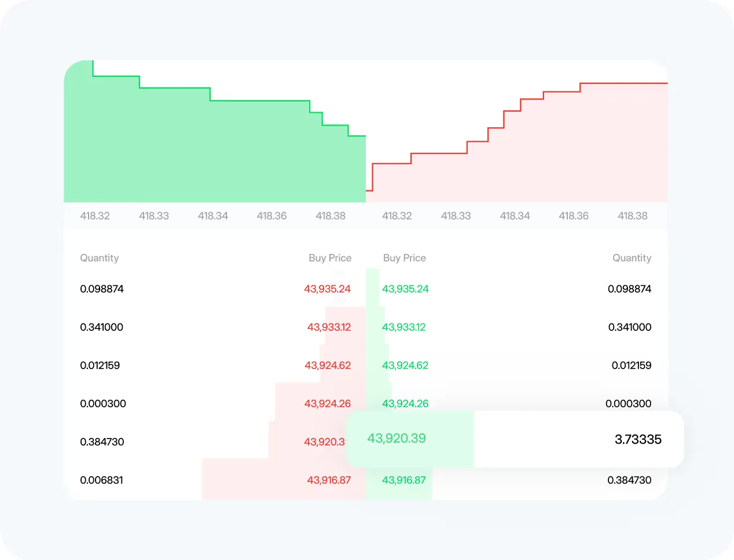This screenshot has height=560, width=734.
Task: Click 418.32 label under the red depth chart
Action: tap(397, 216)
